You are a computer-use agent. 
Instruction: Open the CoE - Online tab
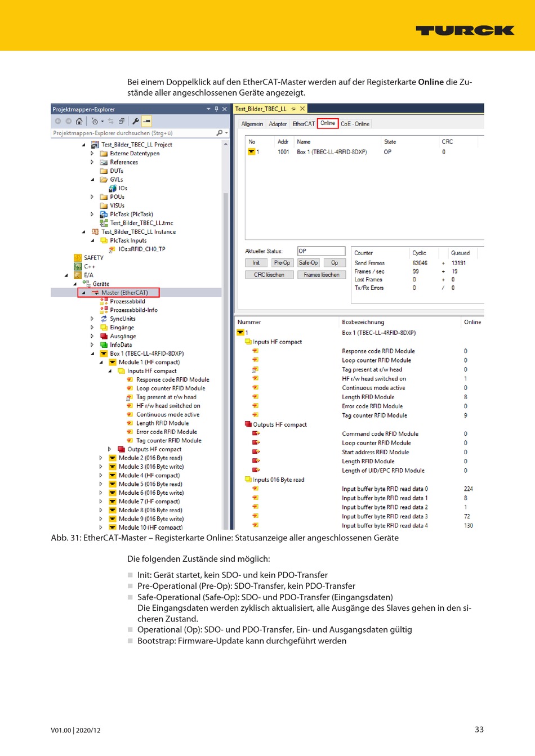(x=355, y=124)
